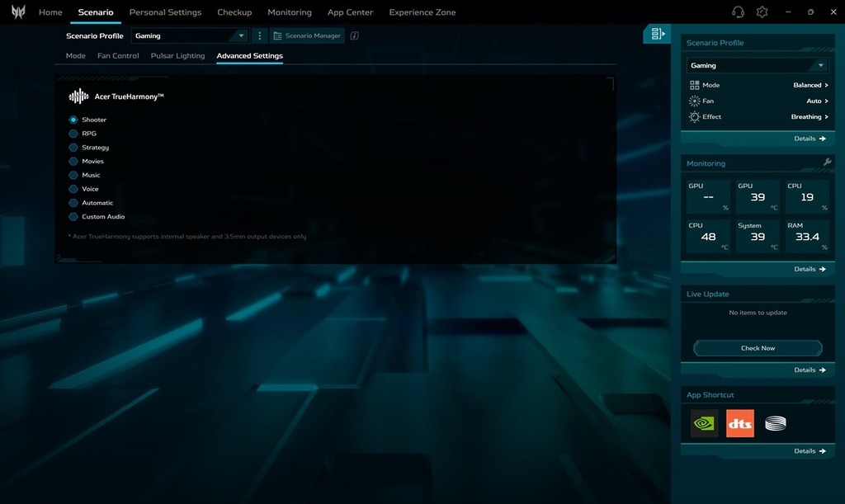Open the Home tab
Screen dimensions: 845x504
point(50,12)
